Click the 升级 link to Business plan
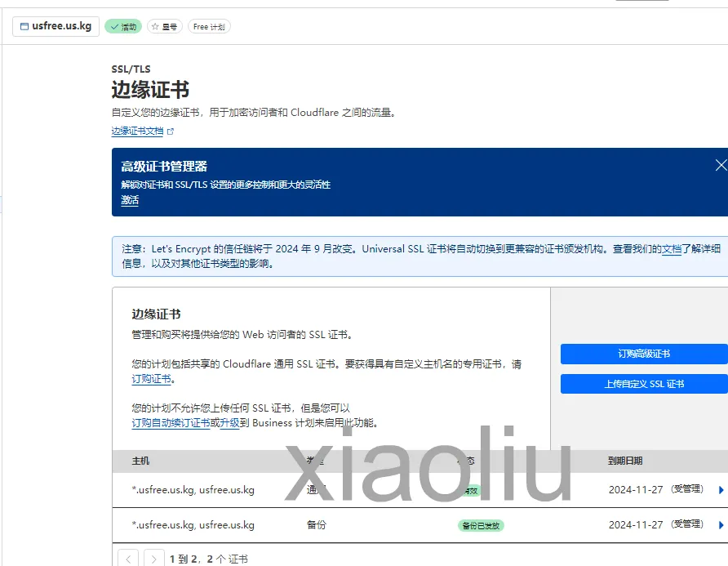Image resolution: width=728 pixels, height=566 pixels. 229,423
